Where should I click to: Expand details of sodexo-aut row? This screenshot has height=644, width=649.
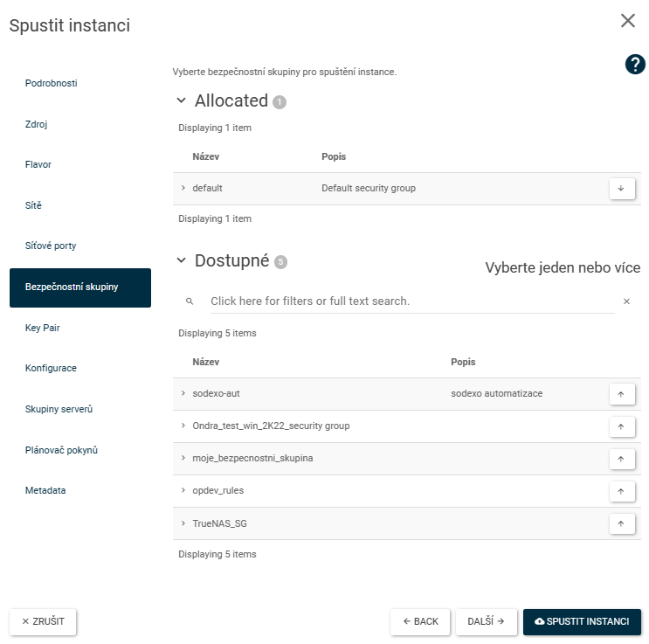183,393
